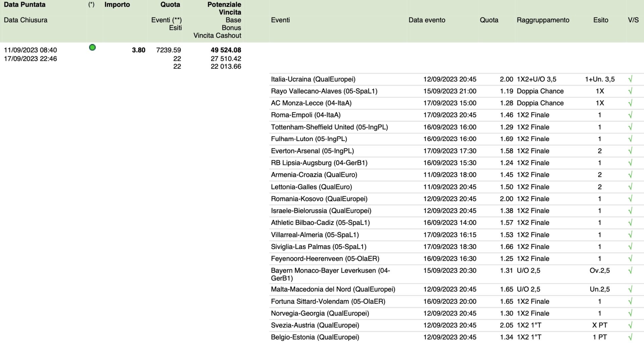
Task: Click the Vincita Cashout header label
Action: [x=217, y=36]
